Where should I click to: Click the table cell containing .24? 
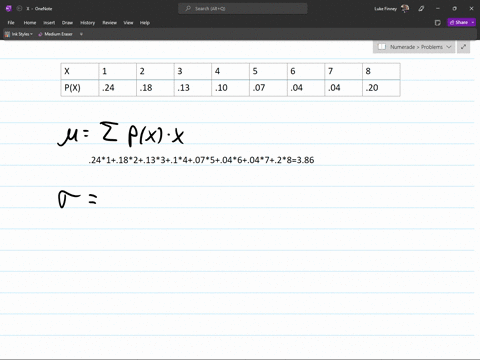pyautogui.click(x=117, y=88)
